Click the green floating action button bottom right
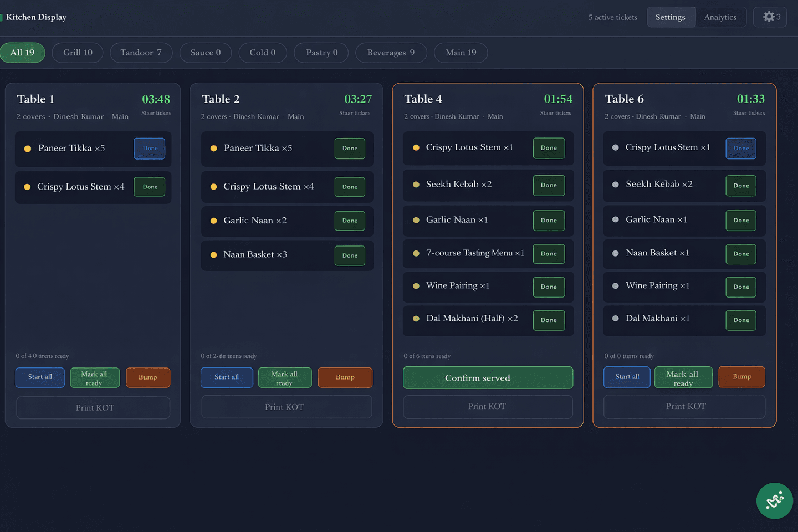798x532 pixels. click(774, 500)
